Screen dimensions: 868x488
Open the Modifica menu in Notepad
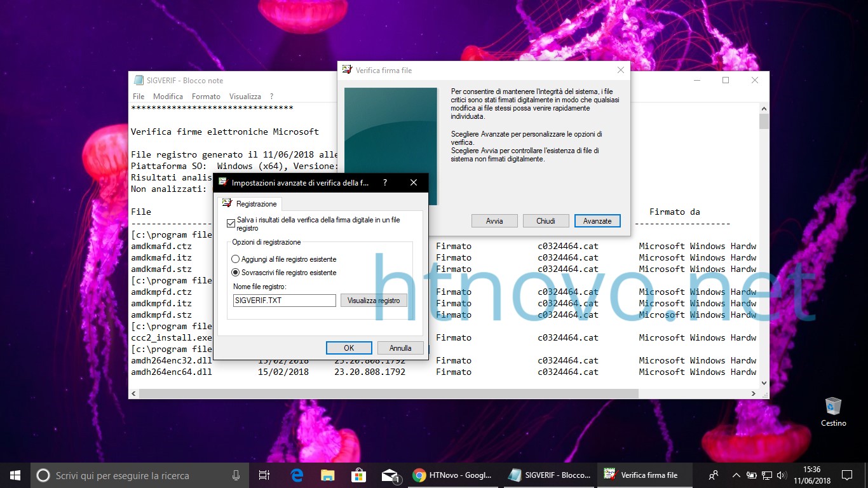coord(168,96)
